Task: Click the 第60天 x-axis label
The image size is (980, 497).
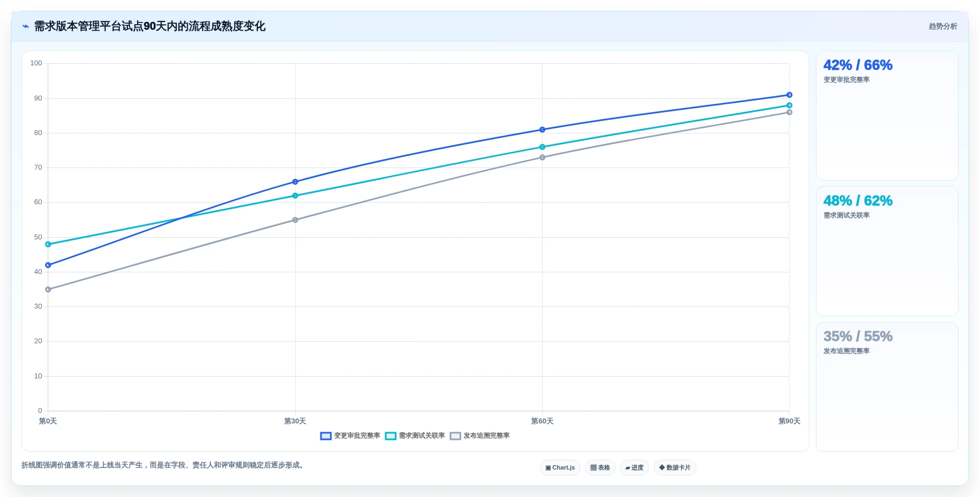Action: pos(542,421)
